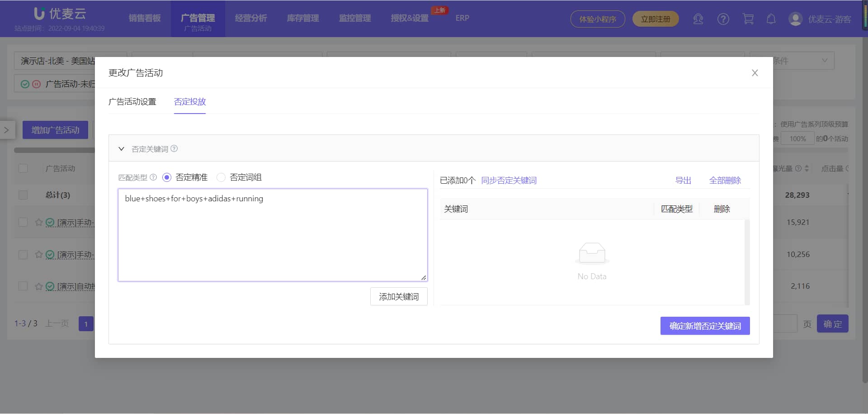Check the 总计(3) row checkbox
The image size is (868, 414).
point(23,195)
